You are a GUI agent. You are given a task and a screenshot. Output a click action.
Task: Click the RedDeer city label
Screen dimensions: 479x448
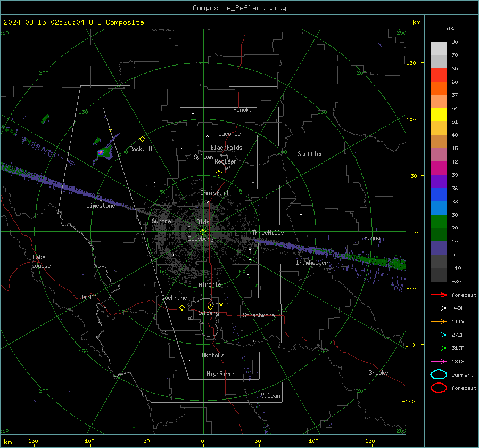[226, 161]
